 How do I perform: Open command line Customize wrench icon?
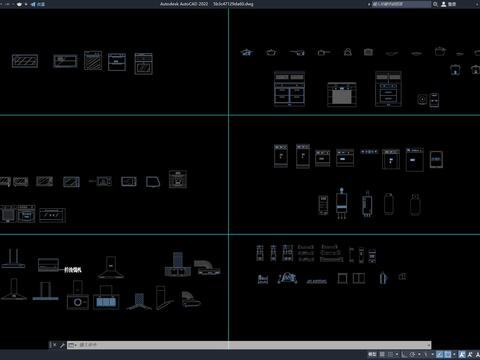62,345
